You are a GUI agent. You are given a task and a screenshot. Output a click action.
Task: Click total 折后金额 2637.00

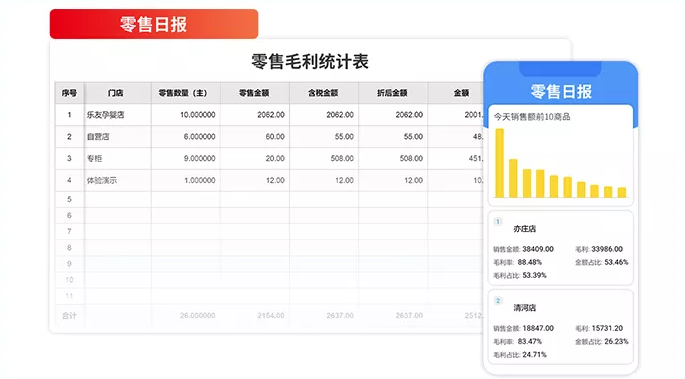point(409,316)
